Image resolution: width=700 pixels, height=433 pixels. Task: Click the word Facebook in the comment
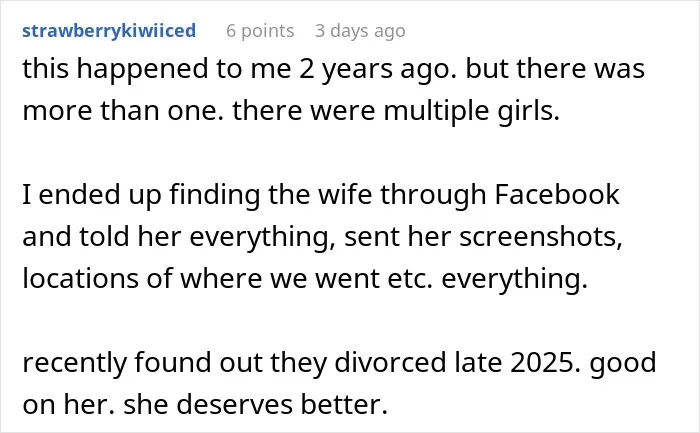557,195
